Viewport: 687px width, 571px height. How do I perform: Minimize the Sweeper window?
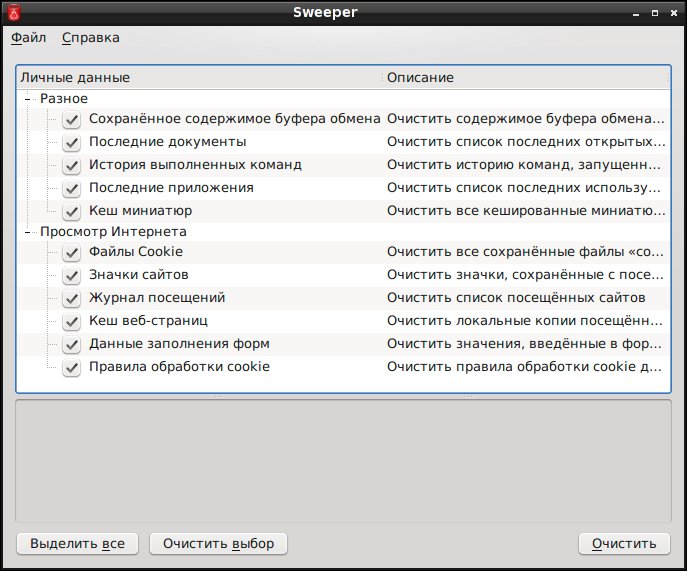[636, 14]
